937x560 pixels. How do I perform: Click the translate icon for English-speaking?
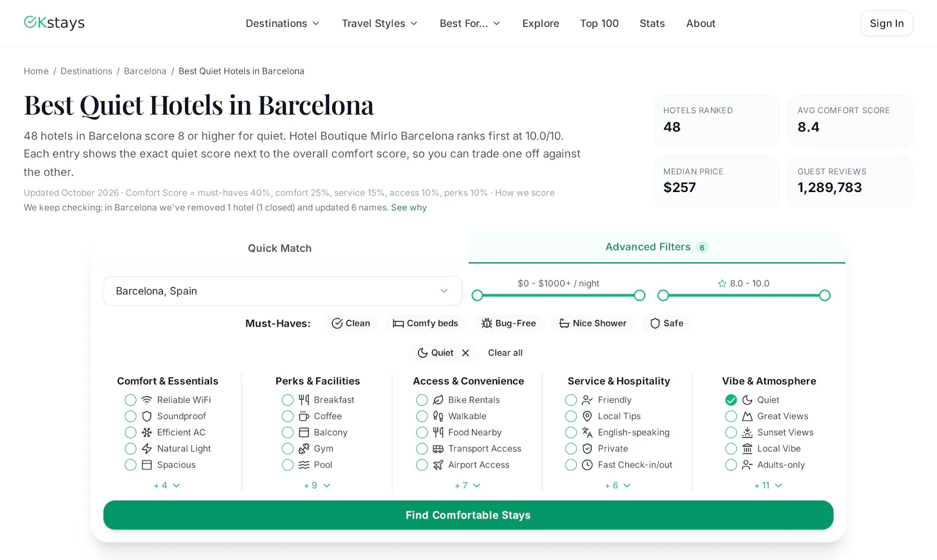coord(587,432)
